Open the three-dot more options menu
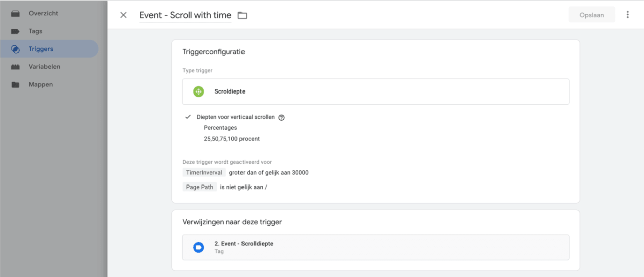The image size is (644, 277). (x=627, y=15)
